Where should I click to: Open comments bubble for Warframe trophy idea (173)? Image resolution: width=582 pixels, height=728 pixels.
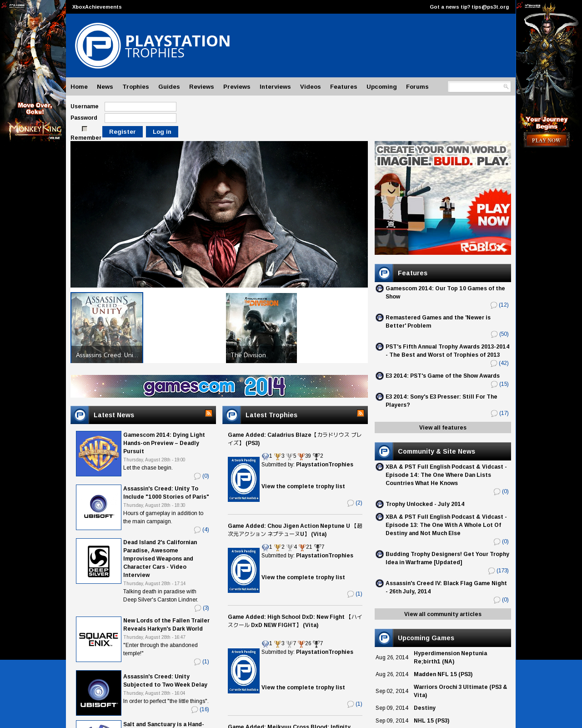(492, 571)
